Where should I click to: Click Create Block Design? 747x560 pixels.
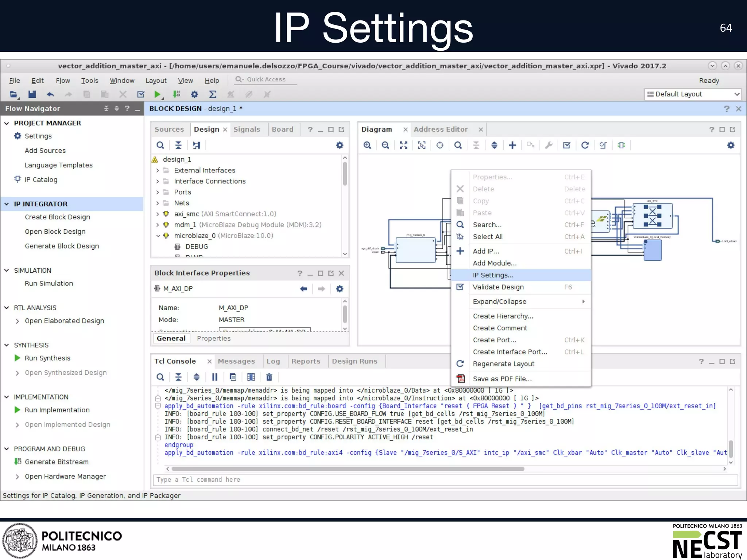point(57,217)
